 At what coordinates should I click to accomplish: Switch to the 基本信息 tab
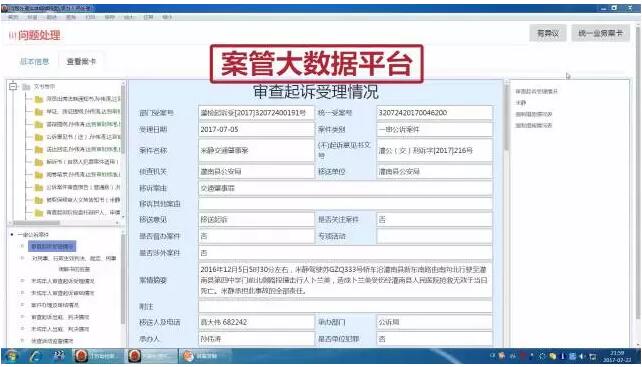point(34,62)
